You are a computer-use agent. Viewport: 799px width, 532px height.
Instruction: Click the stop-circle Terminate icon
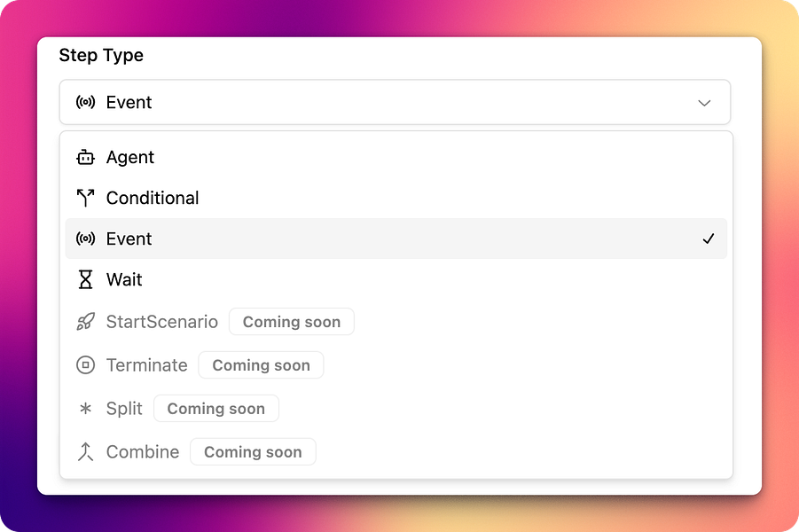85,364
